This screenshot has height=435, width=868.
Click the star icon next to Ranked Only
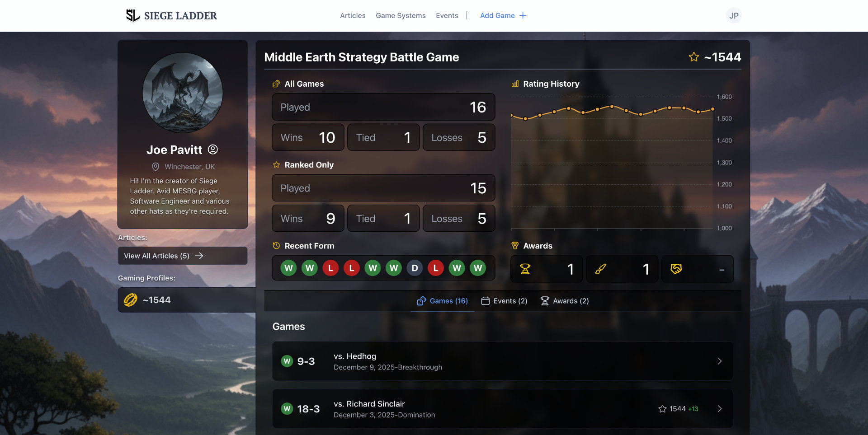tap(276, 165)
